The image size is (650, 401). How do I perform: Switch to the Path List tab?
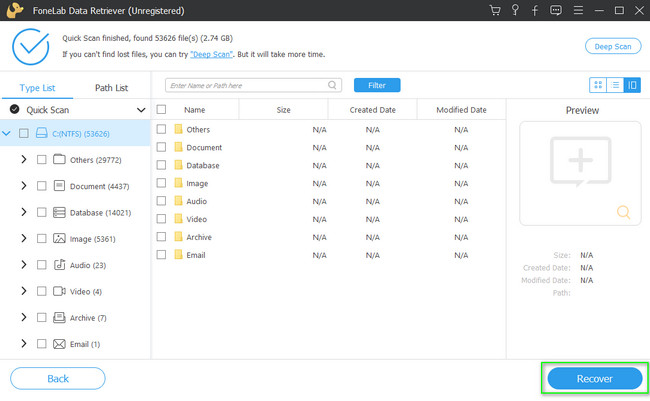111,88
